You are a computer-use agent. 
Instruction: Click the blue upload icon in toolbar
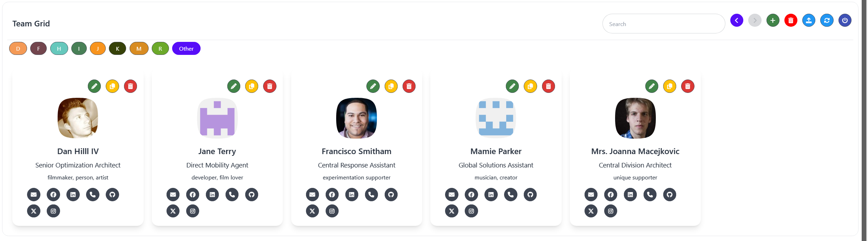click(x=809, y=20)
